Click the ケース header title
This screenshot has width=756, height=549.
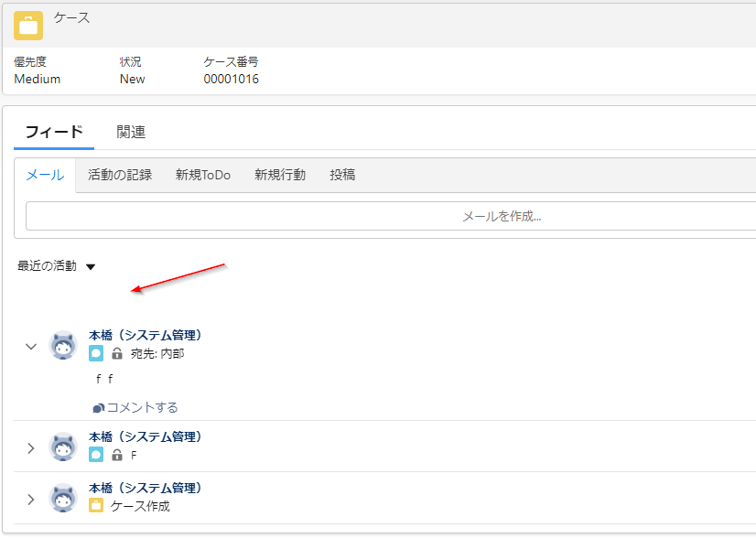coord(71,17)
